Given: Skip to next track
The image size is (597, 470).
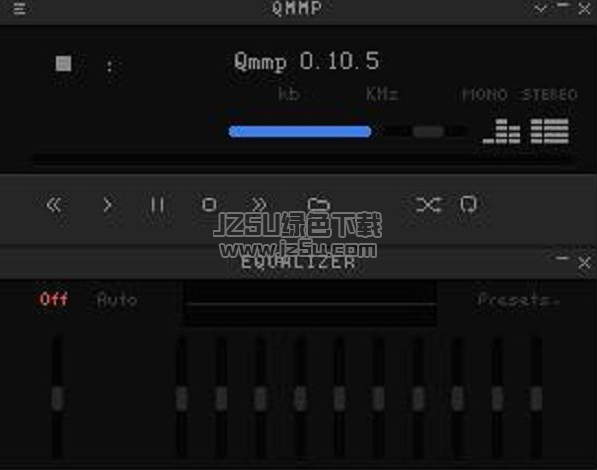Looking at the screenshot, I should click(259, 205).
